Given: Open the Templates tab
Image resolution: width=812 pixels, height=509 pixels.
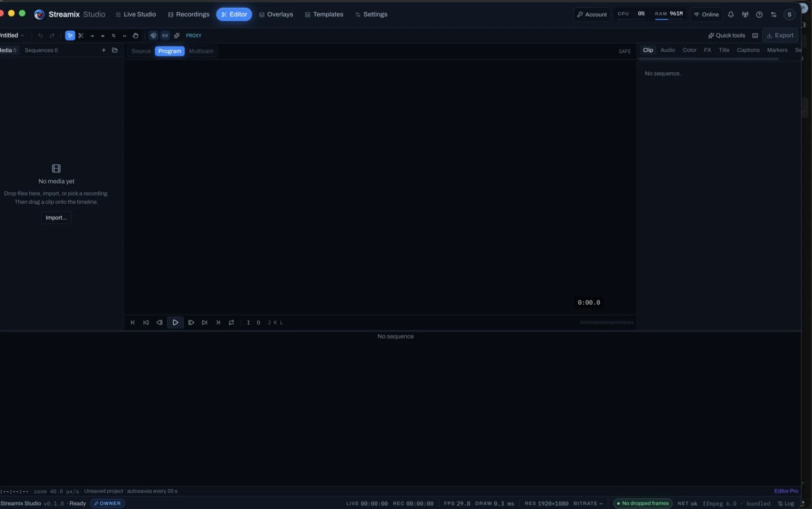Looking at the screenshot, I should coord(324,14).
